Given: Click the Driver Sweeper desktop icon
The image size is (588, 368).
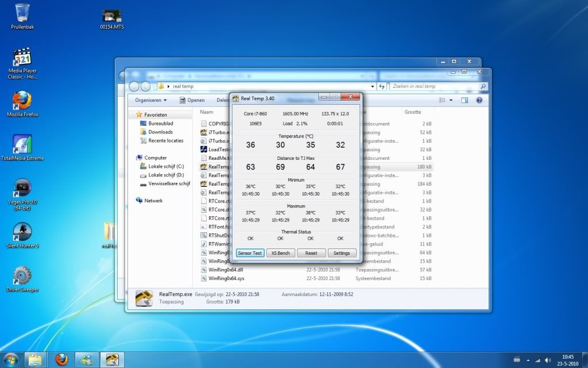Looking at the screenshot, I should [22, 276].
